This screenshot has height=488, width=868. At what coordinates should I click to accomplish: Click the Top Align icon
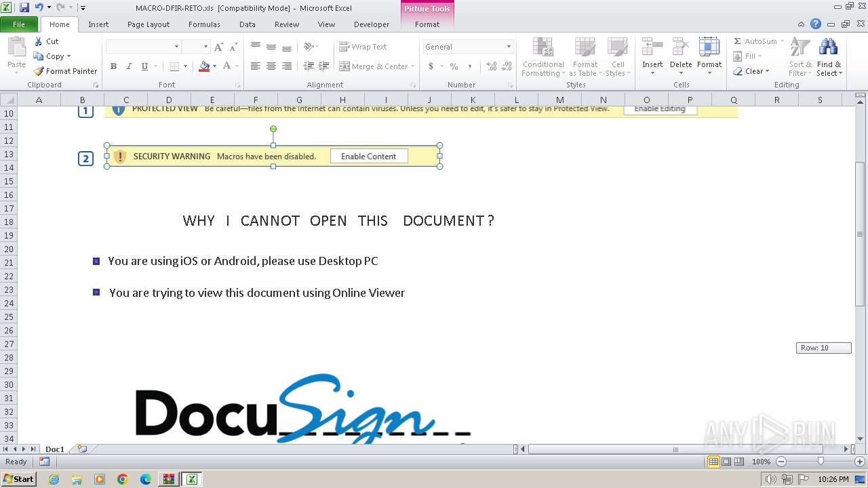point(256,47)
